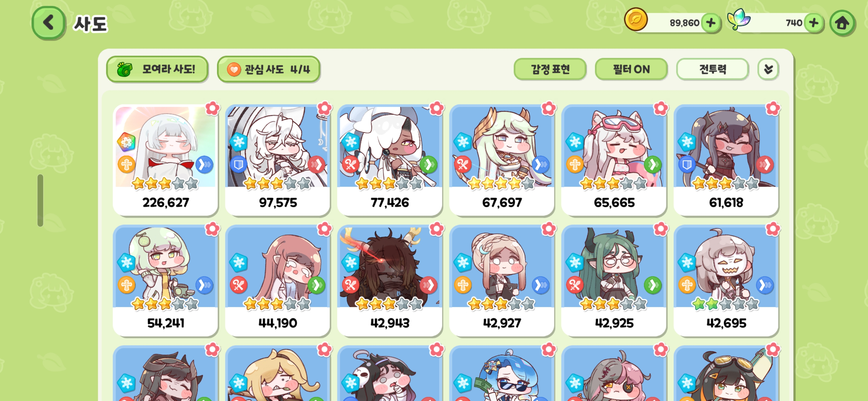The image size is (868, 401).
Task: Flip sort order with double chevron
Action: tap(768, 69)
